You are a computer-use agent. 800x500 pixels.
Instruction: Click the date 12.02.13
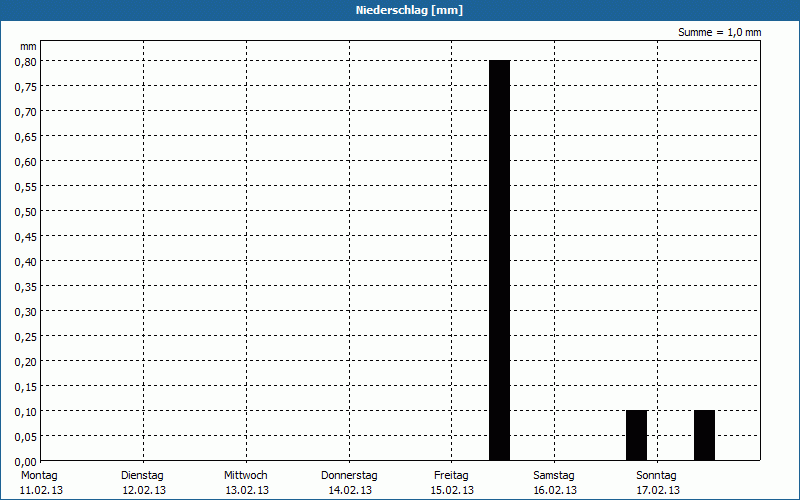(x=144, y=490)
